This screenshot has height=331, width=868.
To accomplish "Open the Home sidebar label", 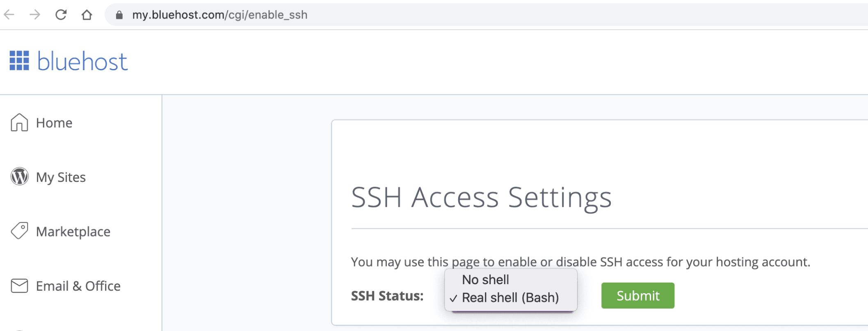I will pyautogui.click(x=54, y=123).
